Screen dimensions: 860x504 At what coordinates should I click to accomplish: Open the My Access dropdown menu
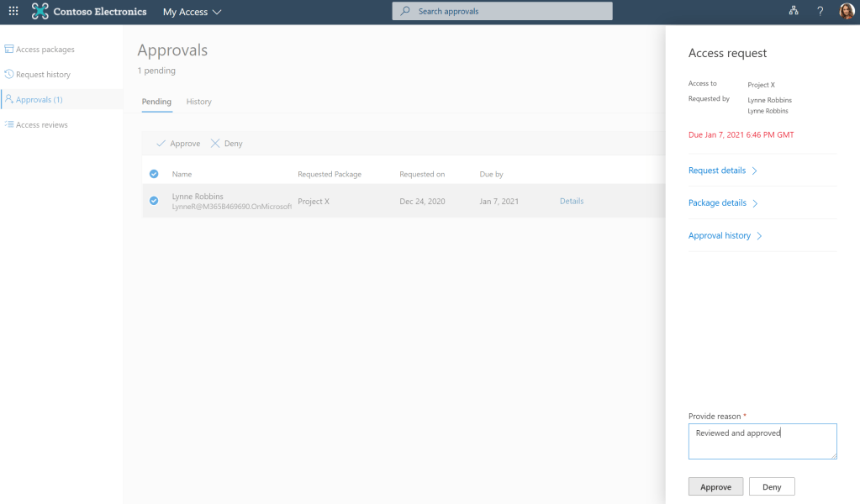coord(193,12)
